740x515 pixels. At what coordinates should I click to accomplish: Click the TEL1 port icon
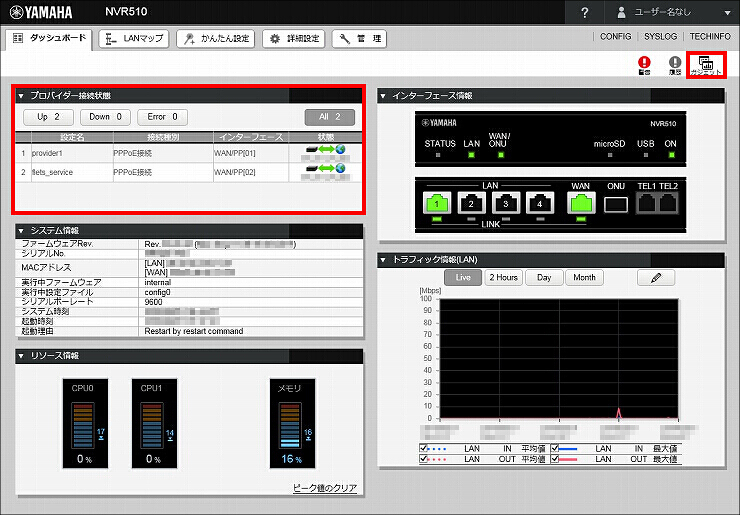[647, 204]
